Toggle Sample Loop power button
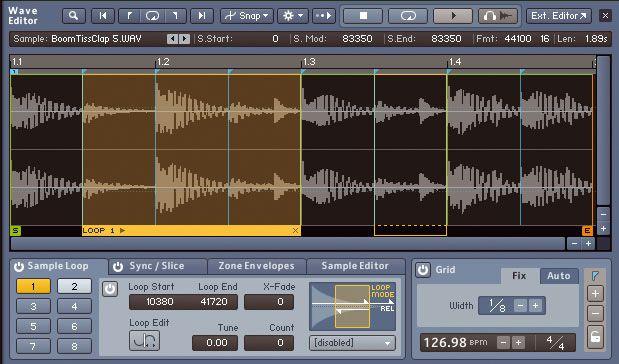 pos(19,267)
